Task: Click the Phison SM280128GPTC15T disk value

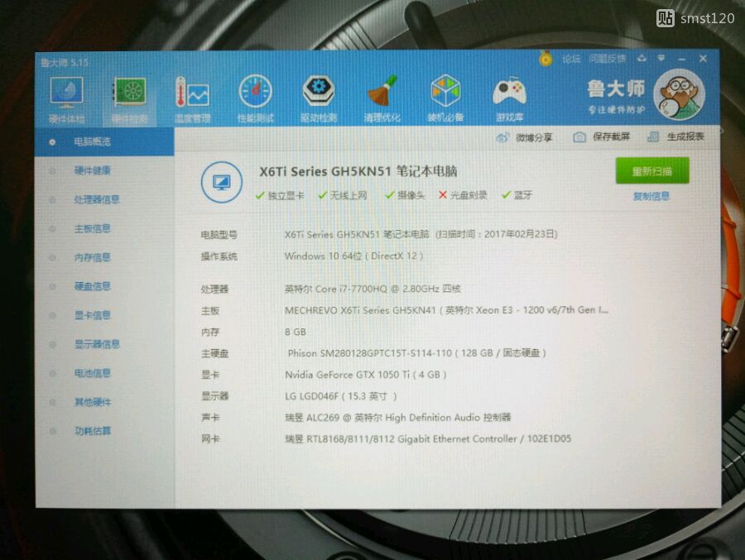Action: [416, 353]
